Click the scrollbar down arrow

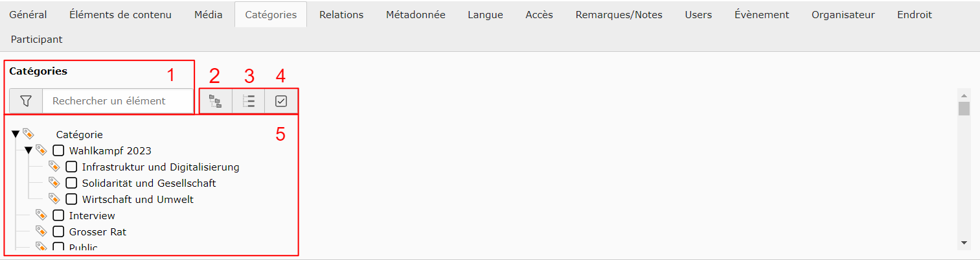pyautogui.click(x=964, y=242)
